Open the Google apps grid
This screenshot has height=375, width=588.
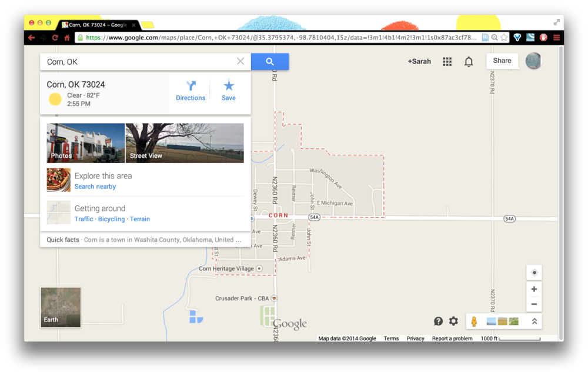click(x=447, y=62)
